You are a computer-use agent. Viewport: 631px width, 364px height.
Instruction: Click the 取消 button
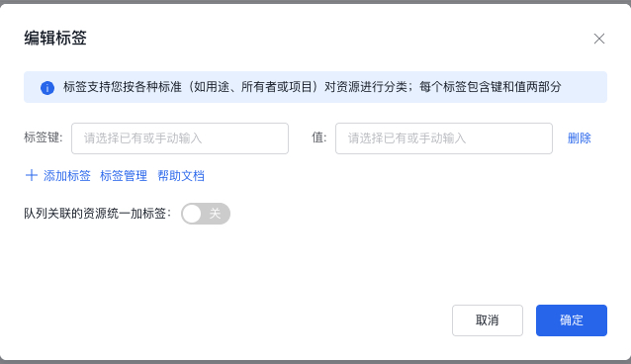point(488,320)
